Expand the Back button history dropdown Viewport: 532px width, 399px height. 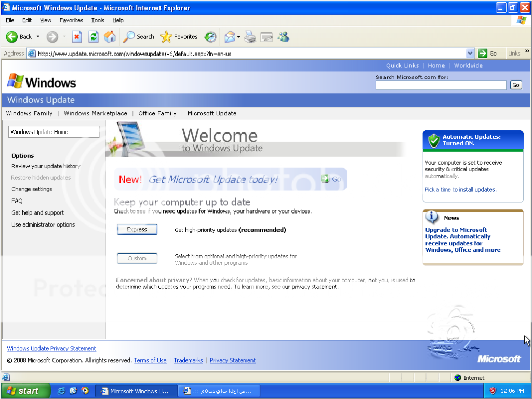click(38, 37)
